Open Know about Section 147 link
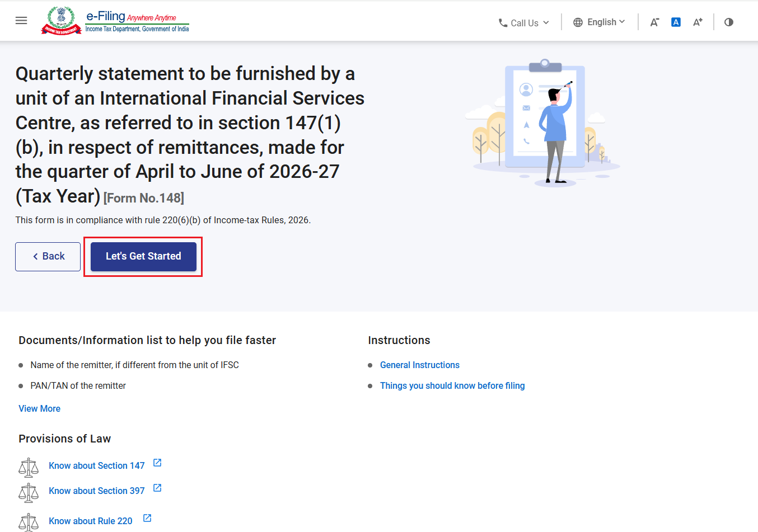758x532 pixels. point(97,466)
